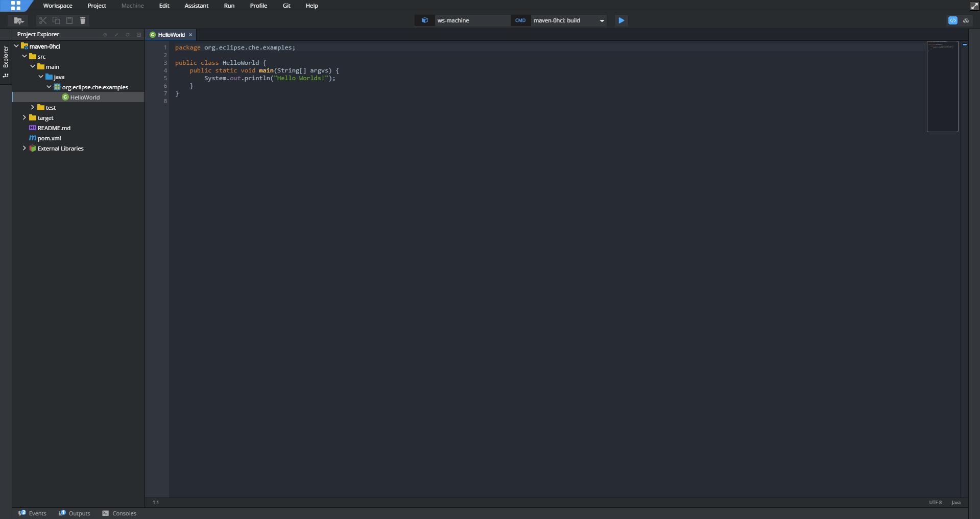
Task: Click the Che dashboard grid logo
Action: (x=15, y=6)
